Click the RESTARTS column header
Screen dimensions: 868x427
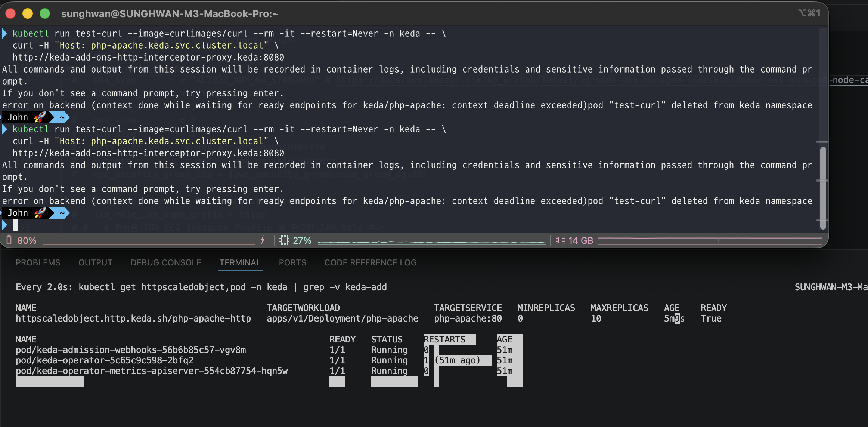pos(444,340)
